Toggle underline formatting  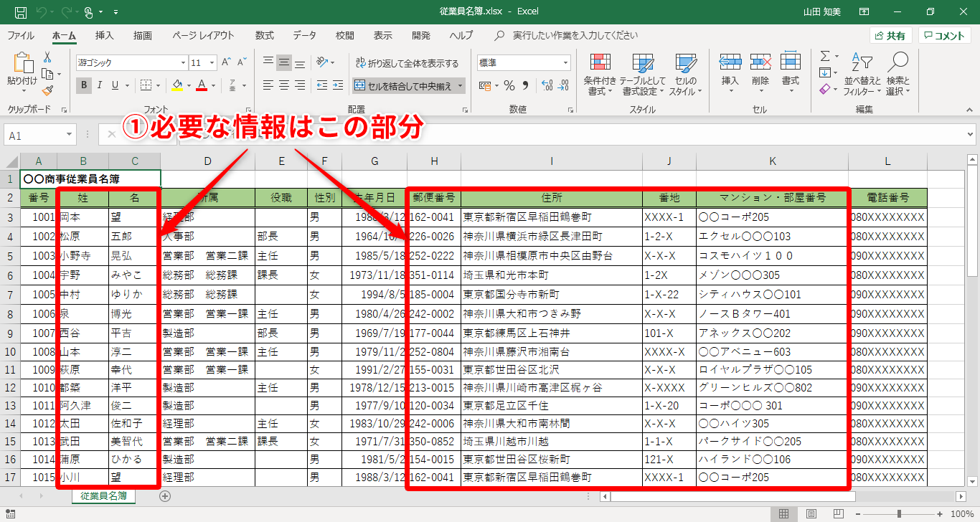(116, 85)
